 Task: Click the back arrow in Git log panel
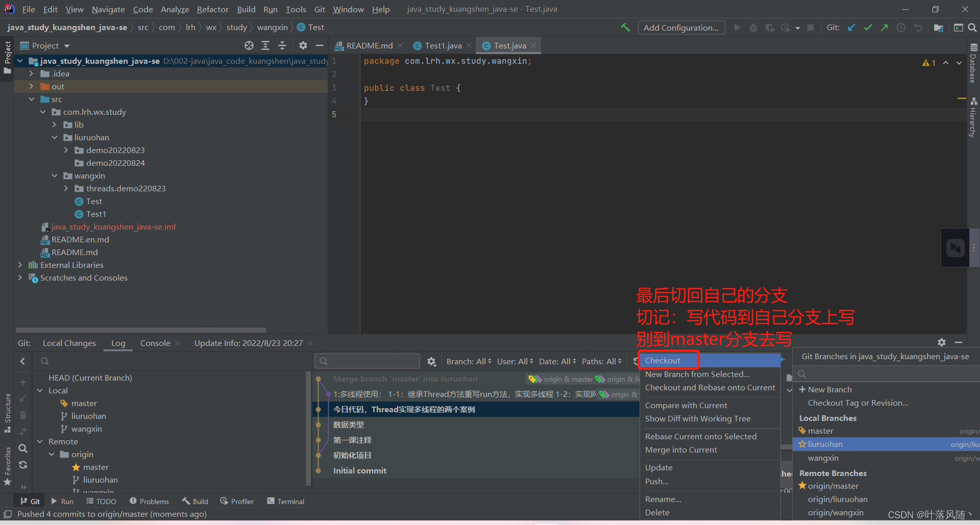point(22,361)
